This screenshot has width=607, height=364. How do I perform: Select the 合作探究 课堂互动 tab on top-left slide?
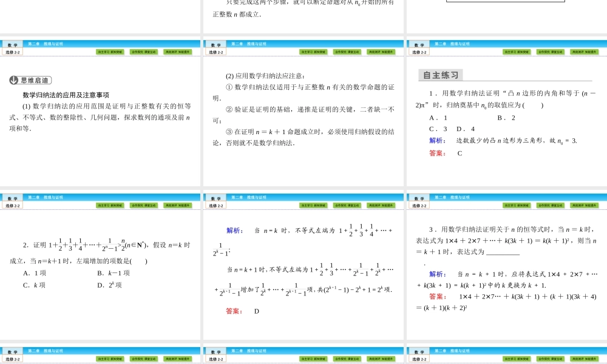pyautogui.click(x=144, y=52)
